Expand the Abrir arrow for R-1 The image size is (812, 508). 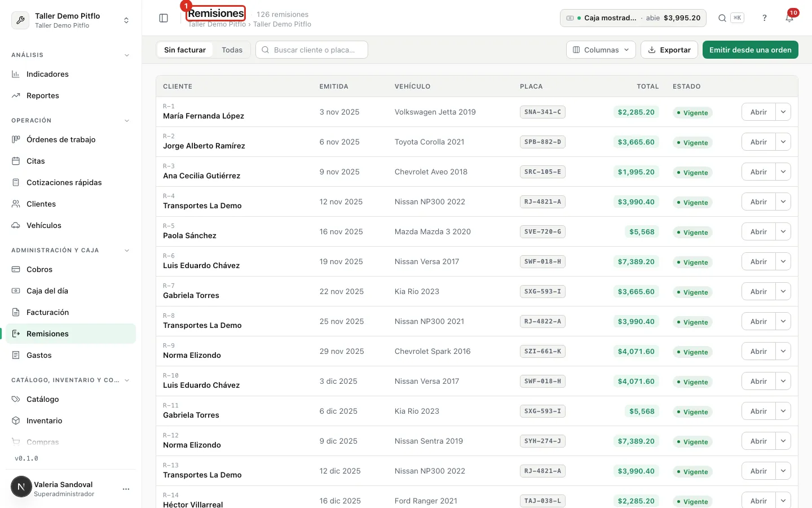(x=783, y=112)
